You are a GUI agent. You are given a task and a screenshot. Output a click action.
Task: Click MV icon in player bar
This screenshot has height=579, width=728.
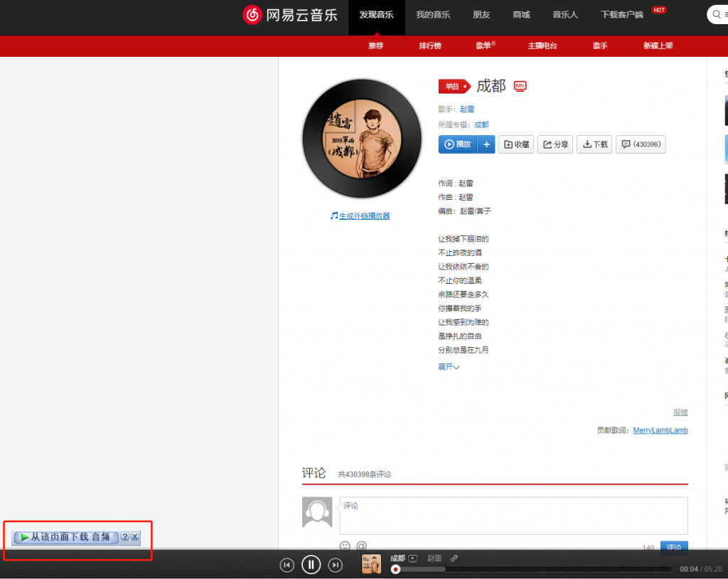413,558
